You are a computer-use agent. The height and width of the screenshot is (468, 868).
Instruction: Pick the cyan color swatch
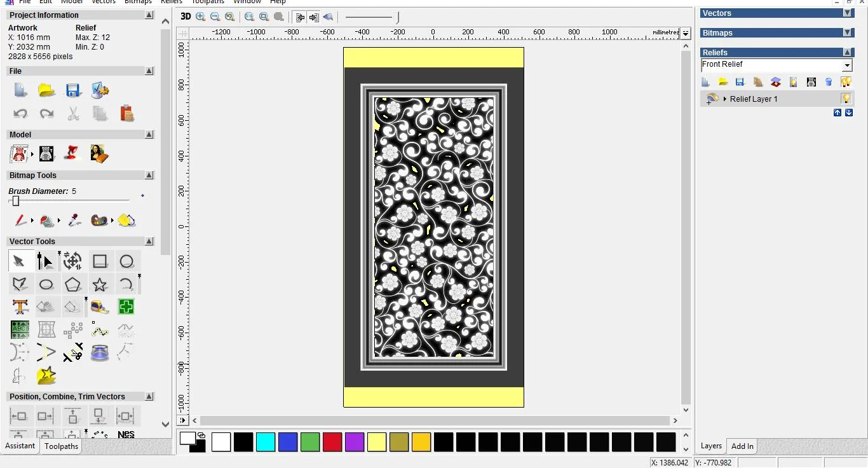tap(266, 442)
